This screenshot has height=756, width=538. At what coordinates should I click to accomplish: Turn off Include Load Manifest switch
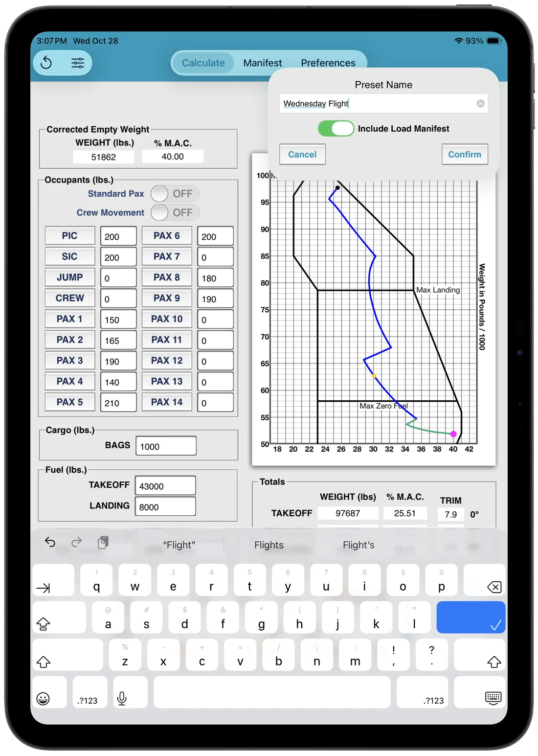coord(336,129)
